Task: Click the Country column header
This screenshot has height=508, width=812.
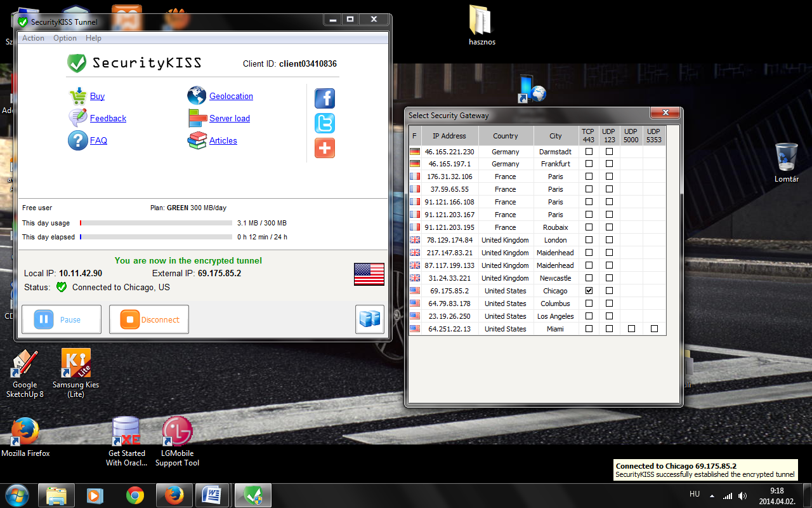Action: [x=506, y=136]
